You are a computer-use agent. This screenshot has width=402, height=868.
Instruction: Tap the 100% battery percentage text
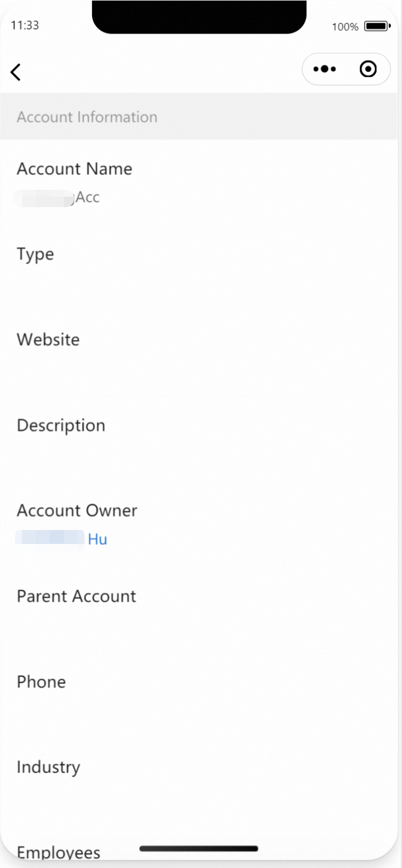(x=345, y=27)
